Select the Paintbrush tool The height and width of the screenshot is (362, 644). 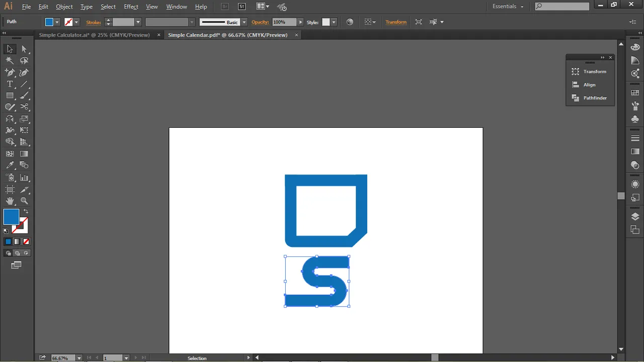click(x=24, y=96)
